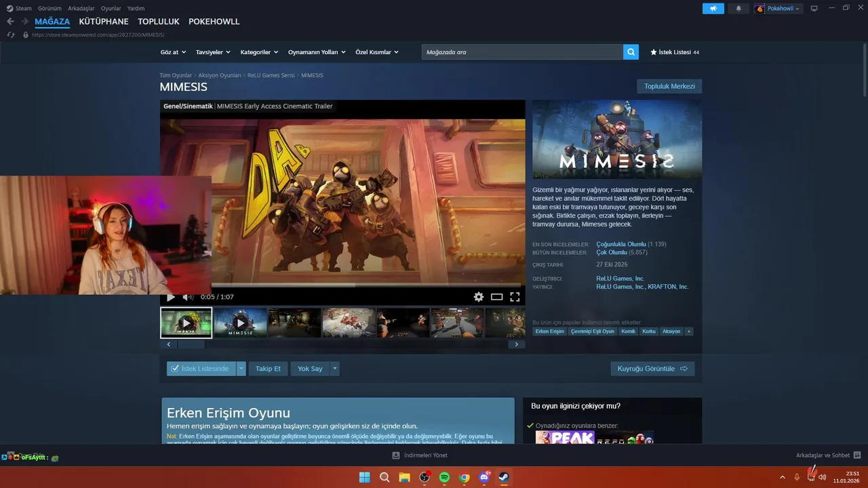Reload the page with the refresh icon

click(x=10, y=35)
